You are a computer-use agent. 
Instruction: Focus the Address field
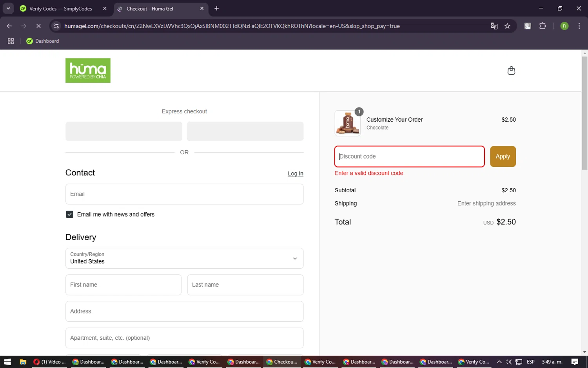pyautogui.click(x=184, y=312)
